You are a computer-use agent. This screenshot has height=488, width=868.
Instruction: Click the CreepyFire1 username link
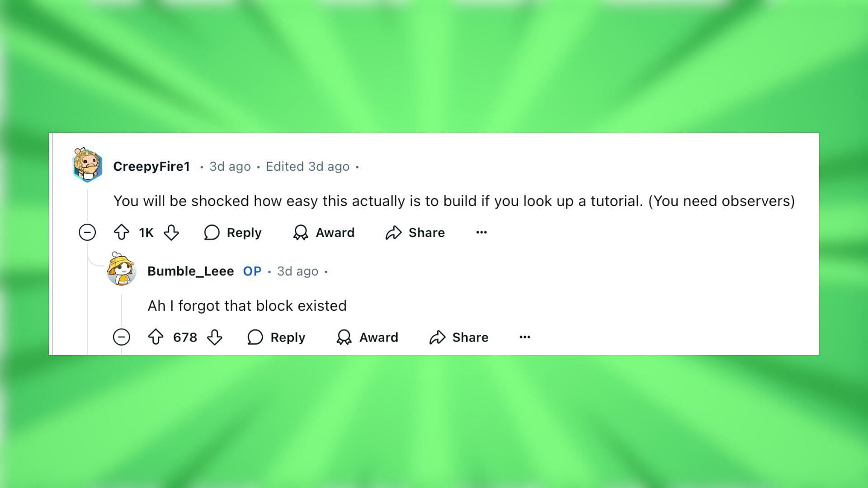[151, 166]
